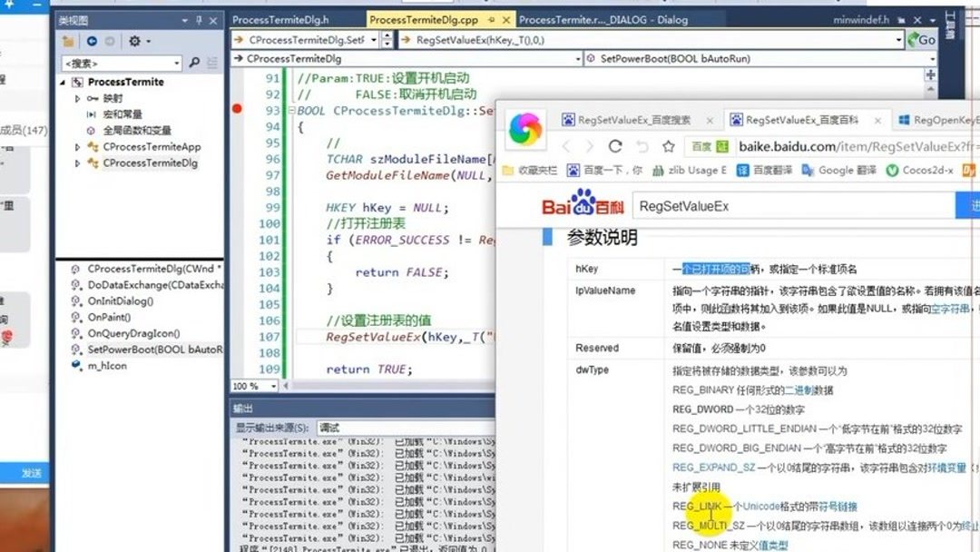Click the 收藏夹栏 folder icon on bookmarks bar
Image resolution: width=980 pixels, height=552 pixels.
[x=506, y=169]
